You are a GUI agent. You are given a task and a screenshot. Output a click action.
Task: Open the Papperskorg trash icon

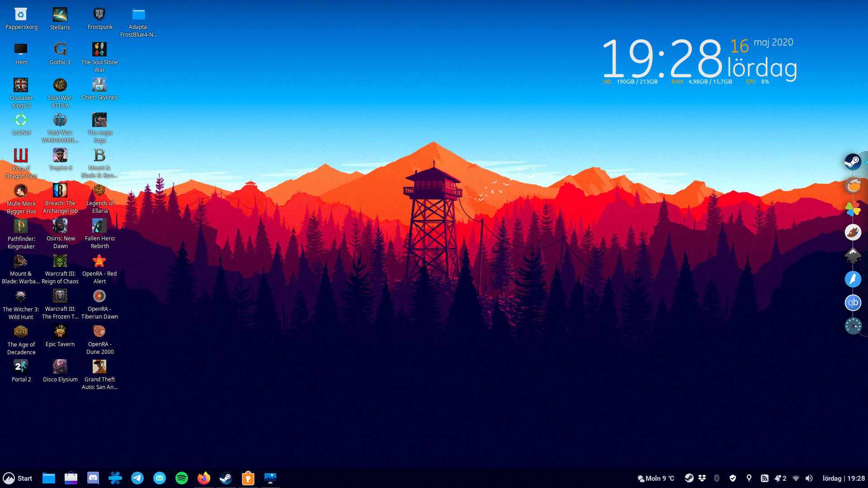[x=21, y=19]
